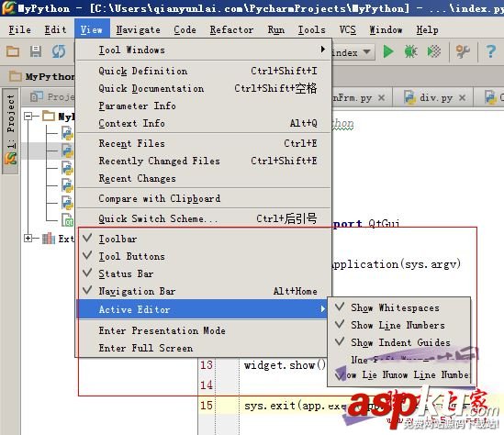The image size is (504, 435).
Task: Choose Quick Switch Scheme entry
Action: point(205,218)
